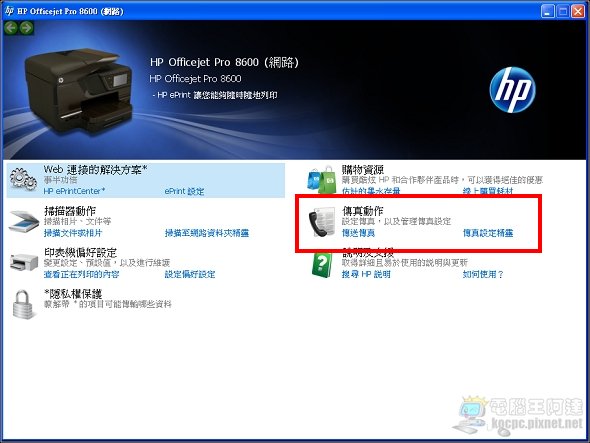The image size is (590, 443).
Task: Select the *隱私權保護 heading
Action: [x=73, y=294]
